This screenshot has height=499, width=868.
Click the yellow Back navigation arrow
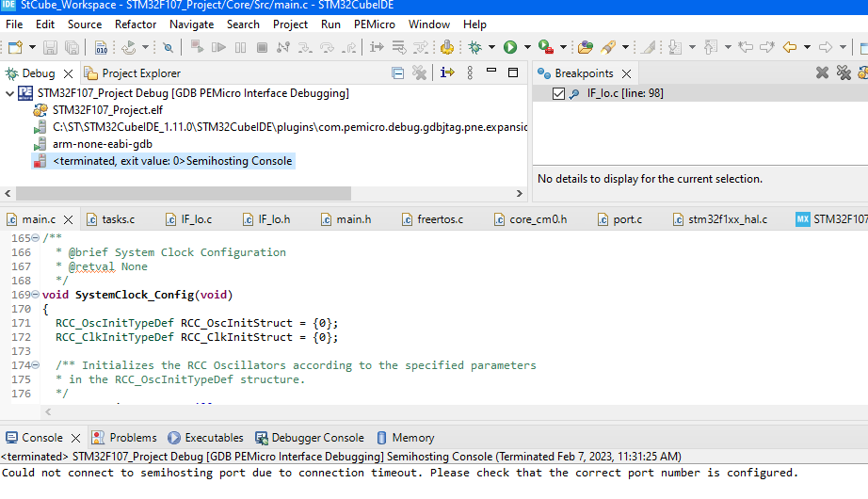(790, 48)
